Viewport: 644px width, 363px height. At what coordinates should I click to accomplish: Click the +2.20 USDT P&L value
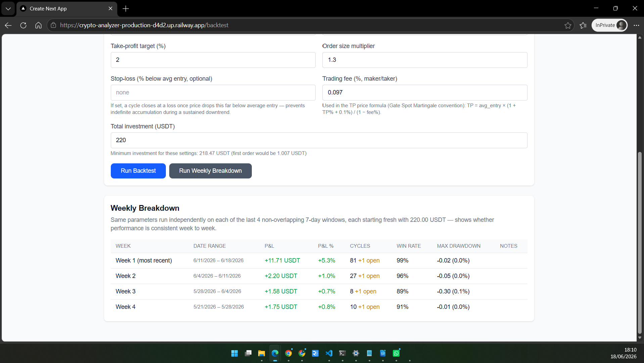tap(281, 276)
